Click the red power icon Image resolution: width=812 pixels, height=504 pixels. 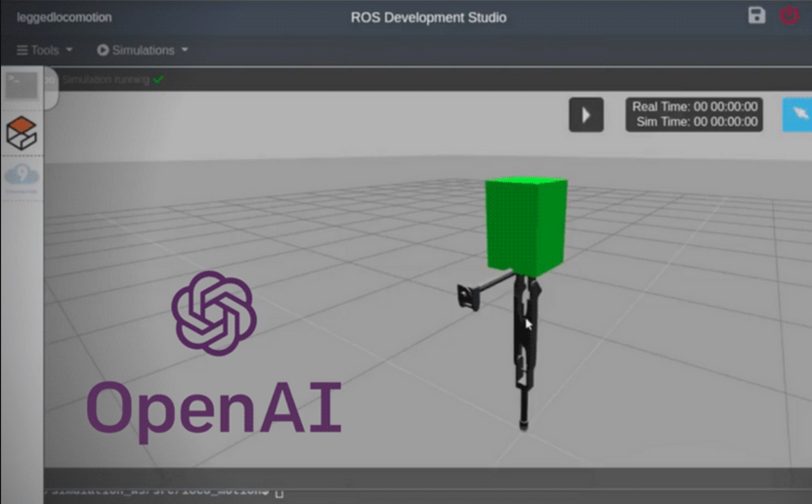click(789, 15)
